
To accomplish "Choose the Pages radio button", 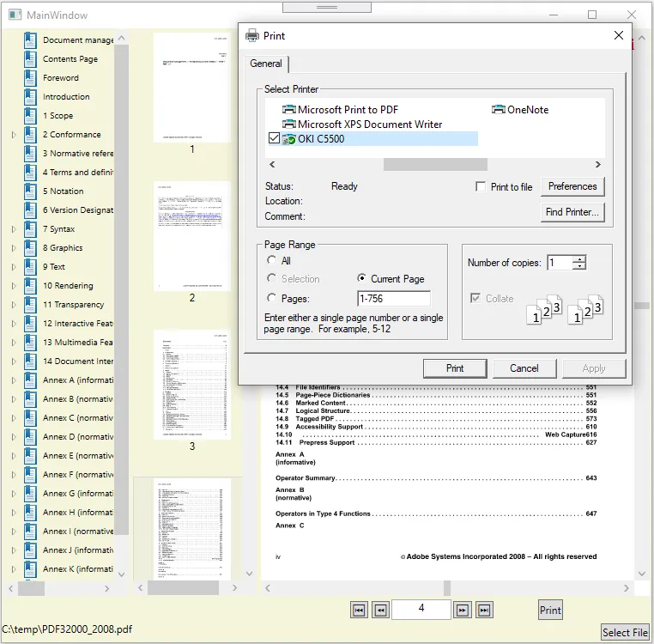I will (272, 298).
